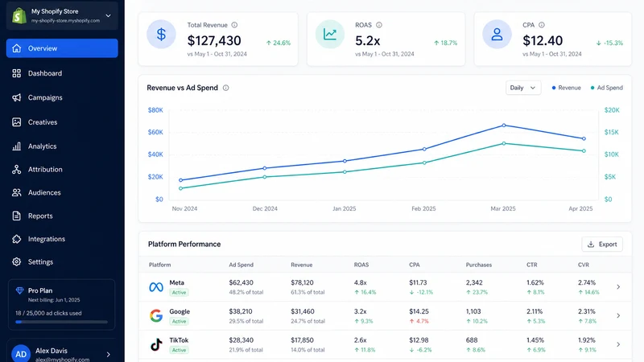The height and width of the screenshot is (362, 644).
Task: Click the ad clicks usage progress bar
Action: (x=62, y=323)
